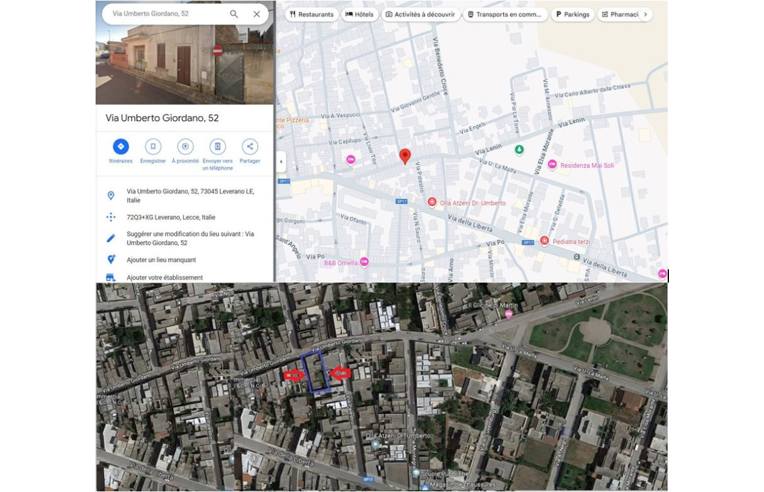Viewport: 764px width, 492px height.
Task: Click the Pediatra terzi map marker
Action: (544, 241)
